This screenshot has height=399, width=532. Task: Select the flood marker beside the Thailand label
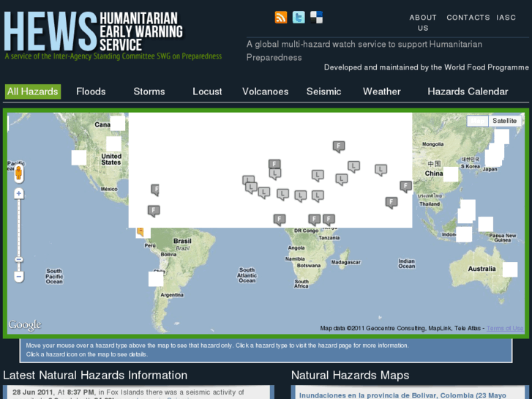pyautogui.click(x=391, y=203)
